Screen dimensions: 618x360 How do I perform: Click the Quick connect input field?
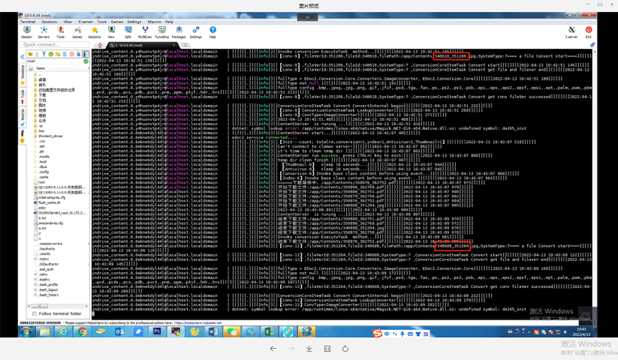click(55, 45)
